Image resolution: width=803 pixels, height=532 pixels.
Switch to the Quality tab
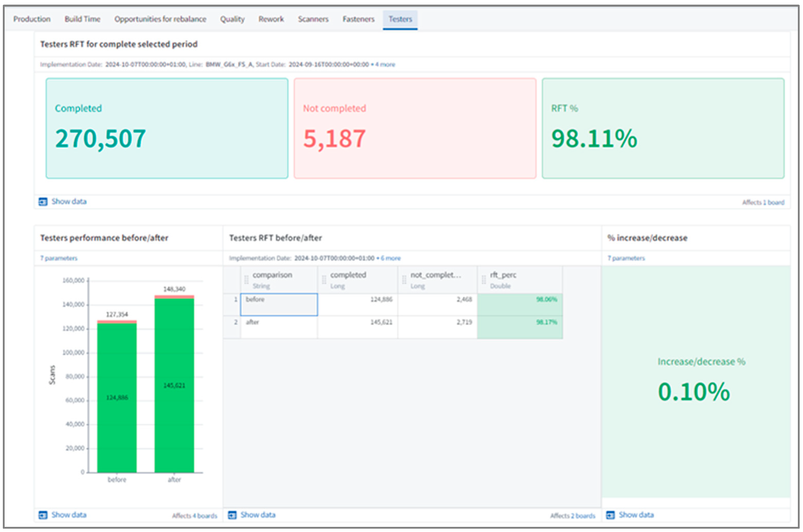232,19
